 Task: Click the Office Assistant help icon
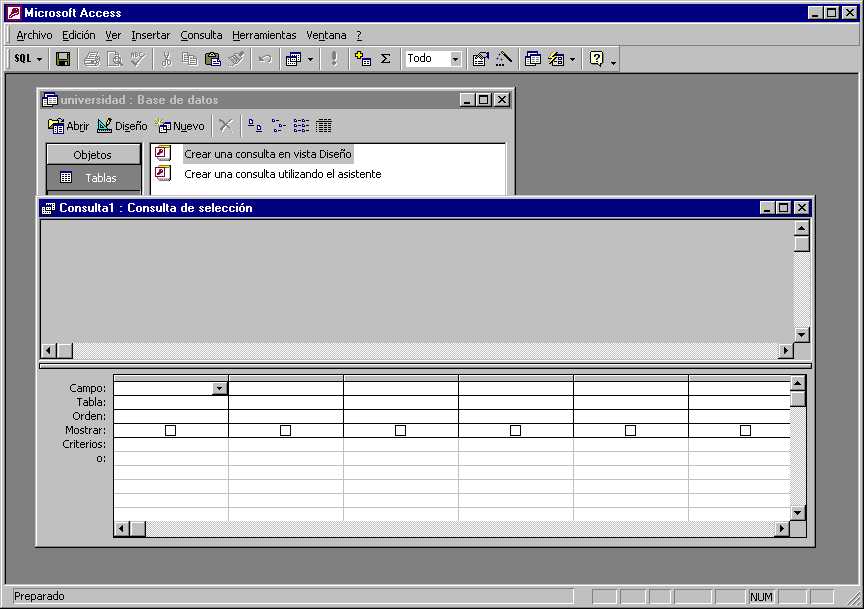[x=597, y=58]
